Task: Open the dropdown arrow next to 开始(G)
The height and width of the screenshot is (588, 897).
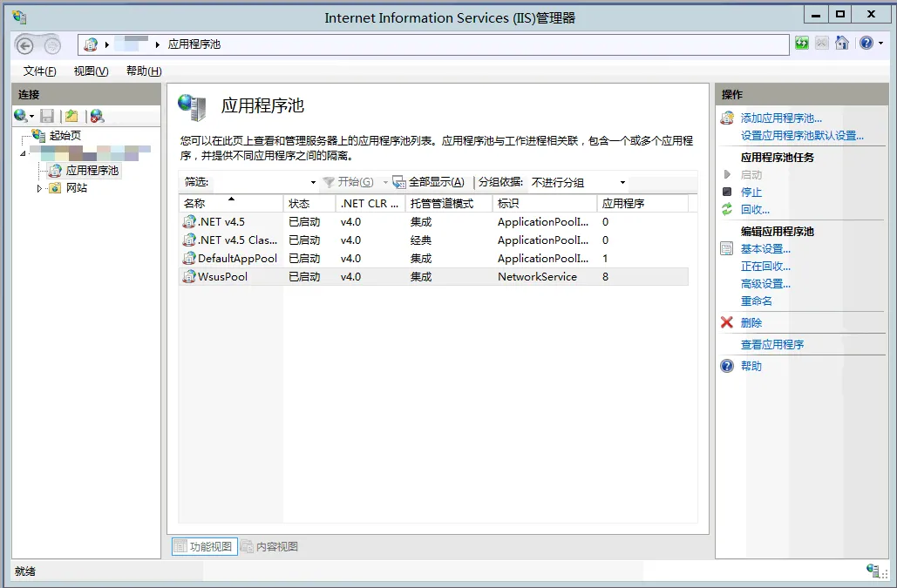Action: point(385,182)
